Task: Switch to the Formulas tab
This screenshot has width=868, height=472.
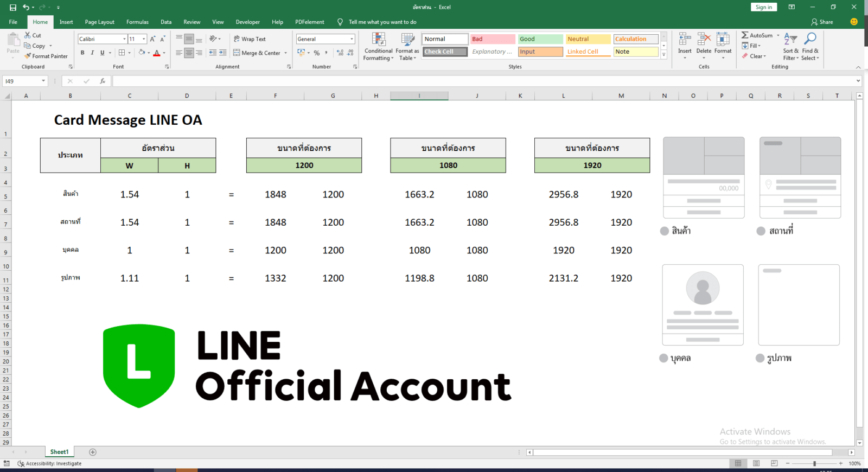Action: 137,22
